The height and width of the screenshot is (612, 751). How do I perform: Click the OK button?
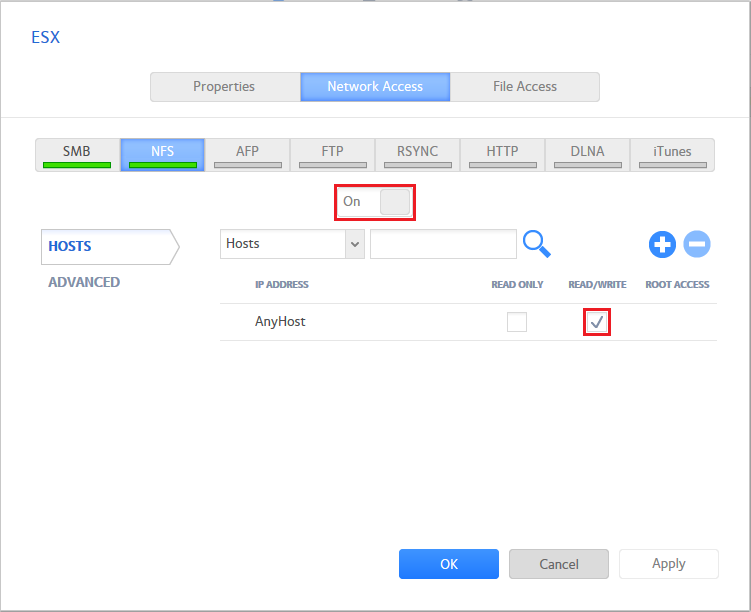(x=449, y=564)
